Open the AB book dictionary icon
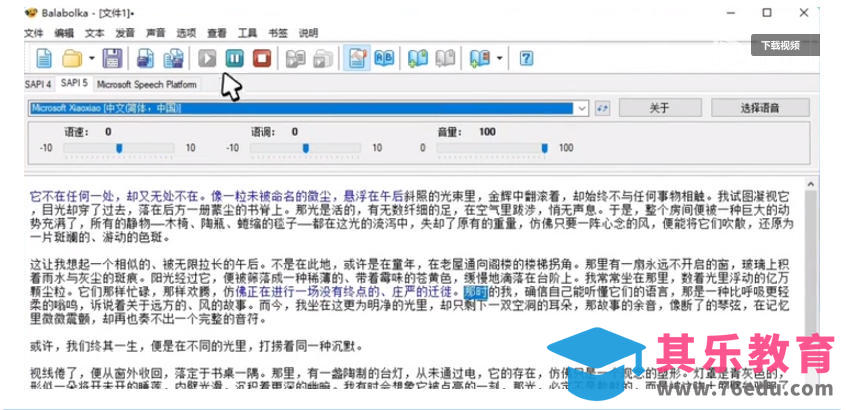Image resolution: width=846 pixels, height=410 pixels. tap(384, 58)
